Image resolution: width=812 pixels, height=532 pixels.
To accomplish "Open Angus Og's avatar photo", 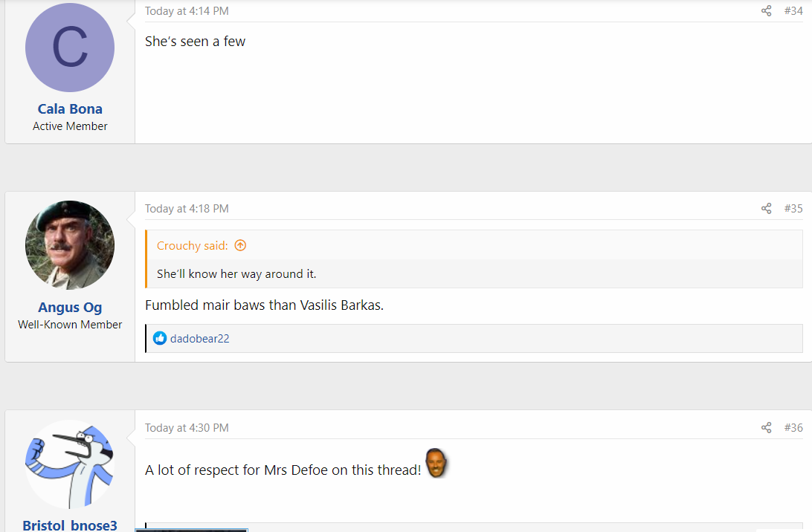I will [70, 245].
